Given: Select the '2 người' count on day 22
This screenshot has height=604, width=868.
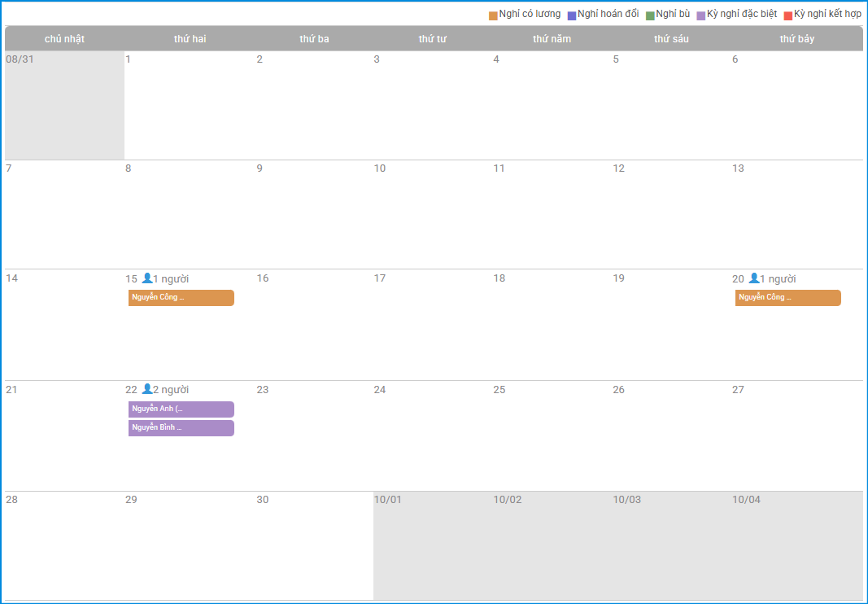Looking at the screenshot, I should point(172,390).
